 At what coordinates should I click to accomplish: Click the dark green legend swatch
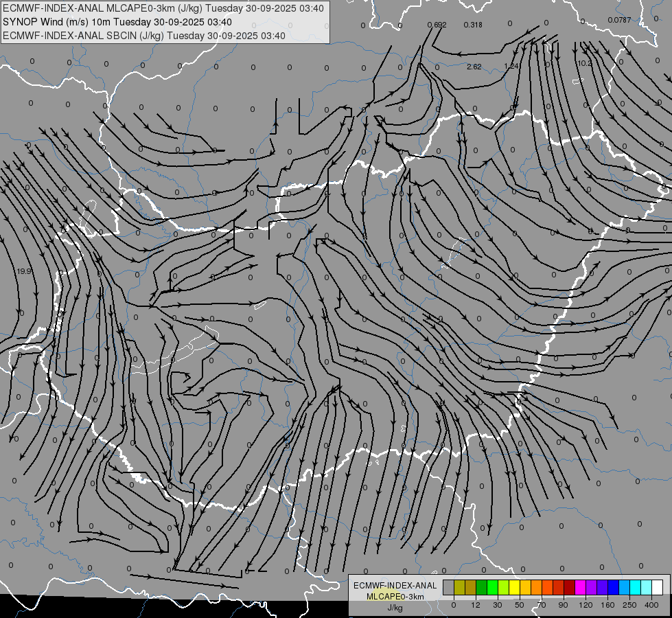tap(482, 587)
